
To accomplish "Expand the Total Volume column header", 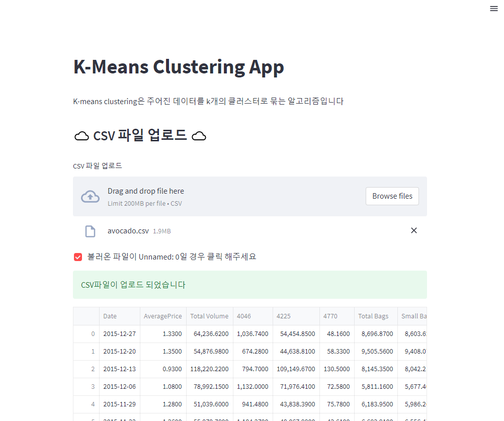I will (209, 316).
